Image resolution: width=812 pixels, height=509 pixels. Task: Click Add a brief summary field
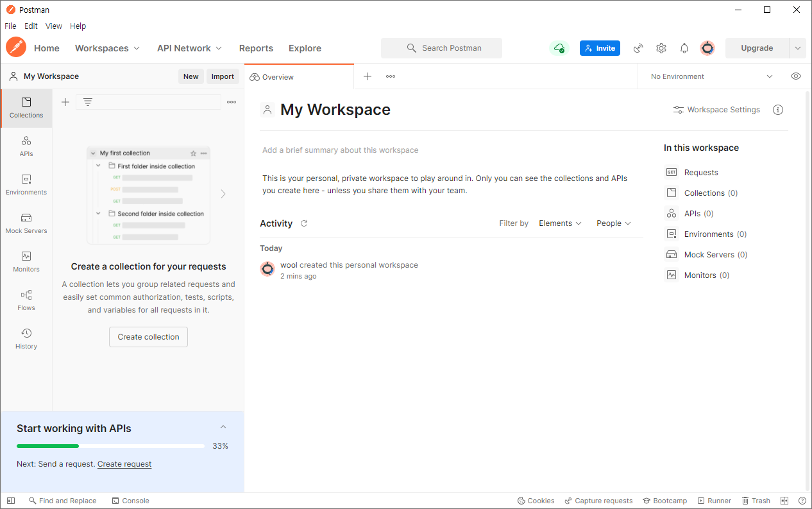pos(340,150)
